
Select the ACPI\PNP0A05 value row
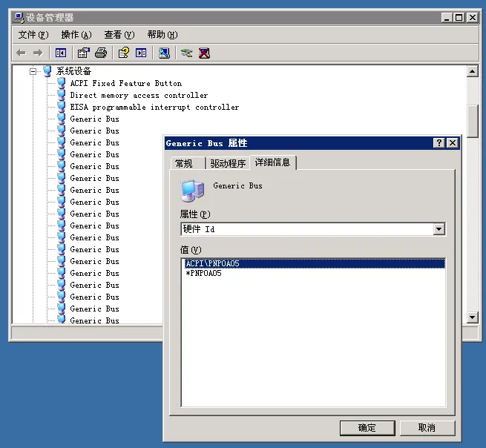click(x=315, y=263)
